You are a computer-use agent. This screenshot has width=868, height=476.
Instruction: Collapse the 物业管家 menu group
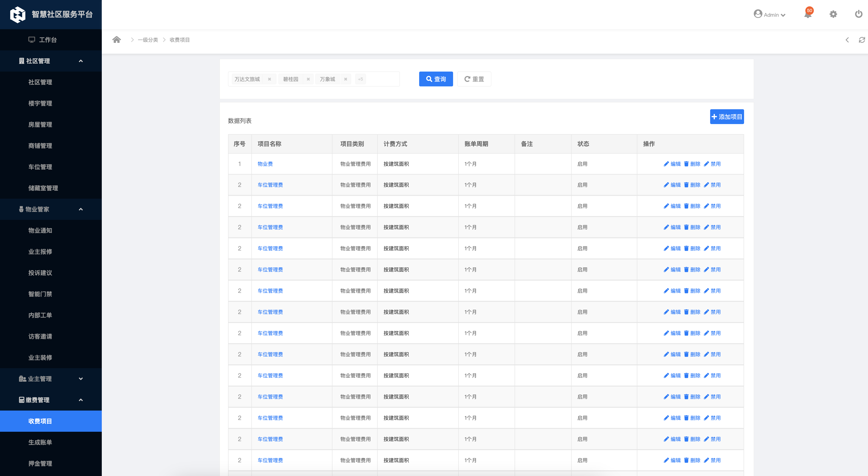point(51,209)
